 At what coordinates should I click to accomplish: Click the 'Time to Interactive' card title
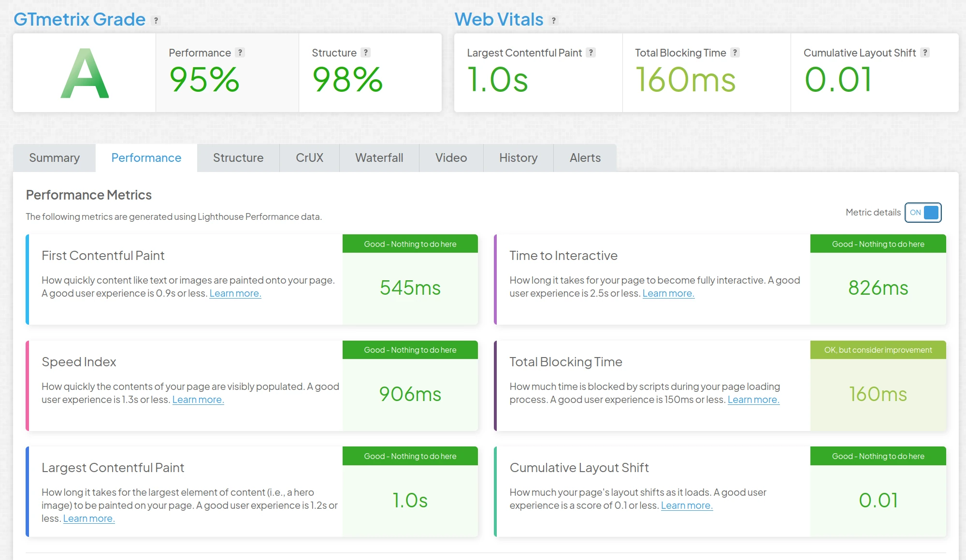[x=563, y=255]
